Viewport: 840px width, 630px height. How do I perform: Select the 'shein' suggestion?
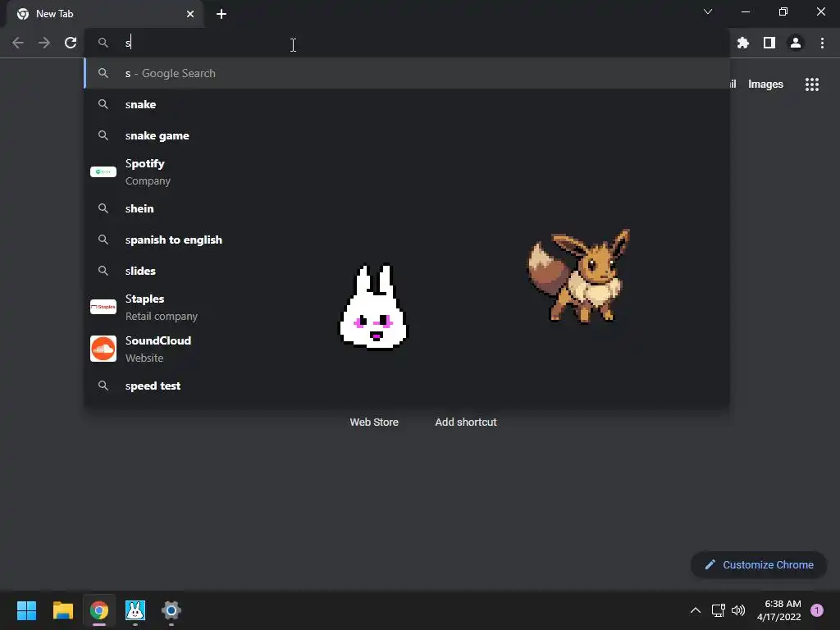407,208
